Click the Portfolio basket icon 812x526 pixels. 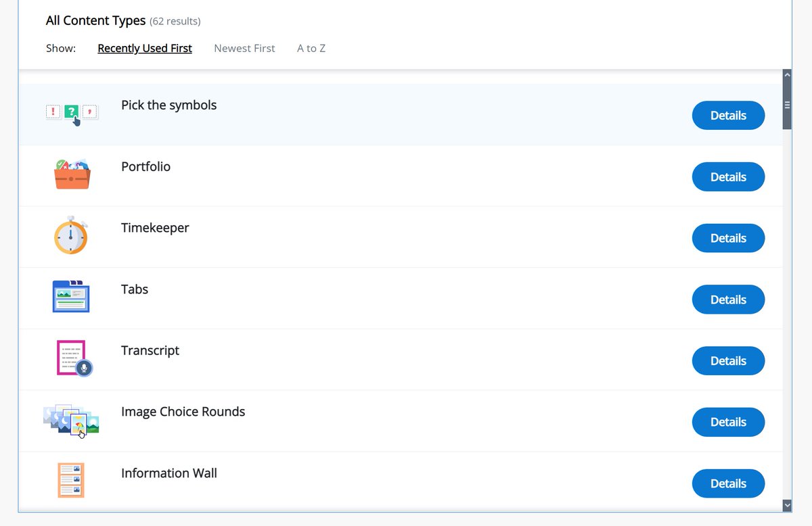click(x=72, y=174)
